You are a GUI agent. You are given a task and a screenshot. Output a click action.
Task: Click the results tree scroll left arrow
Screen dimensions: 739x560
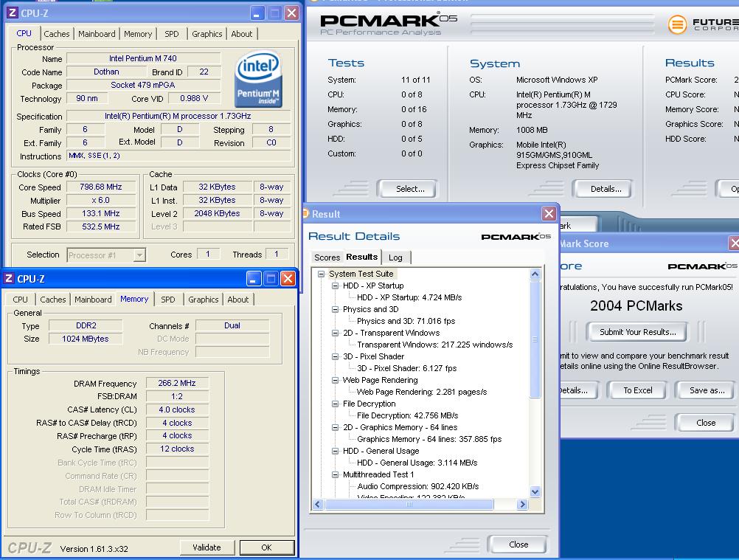318,505
